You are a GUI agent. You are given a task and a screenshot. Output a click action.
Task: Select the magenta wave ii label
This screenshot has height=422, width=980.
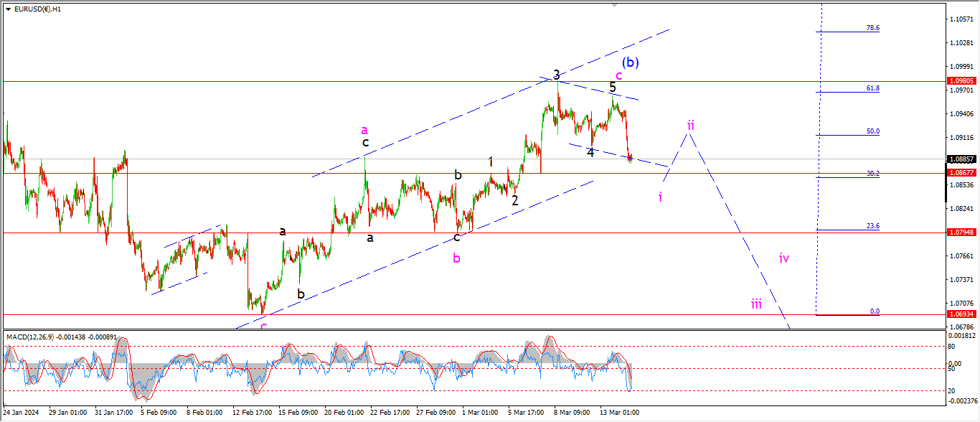pos(690,126)
